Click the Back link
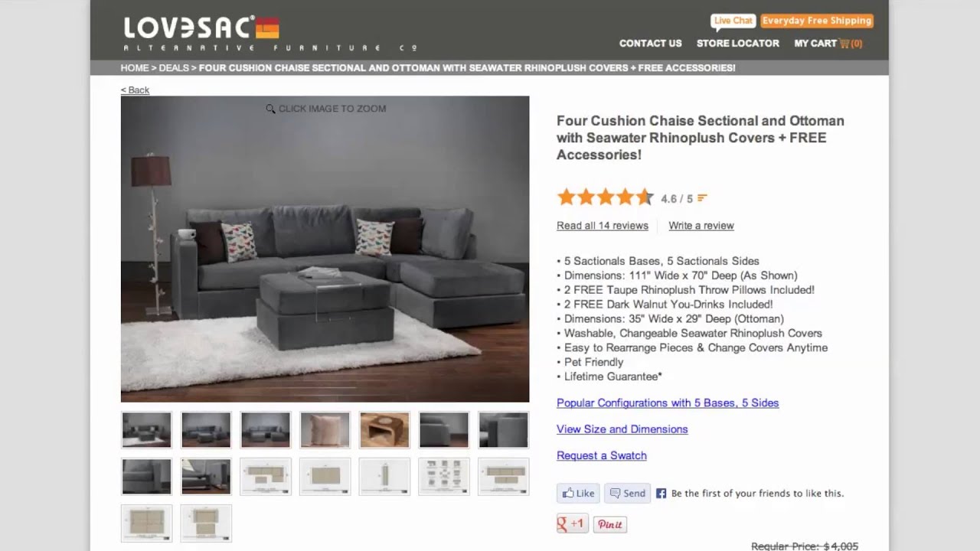 click(135, 90)
